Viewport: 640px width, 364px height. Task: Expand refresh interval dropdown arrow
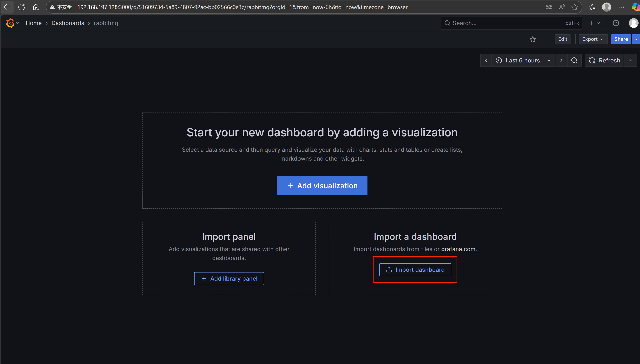tap(630, 61)
